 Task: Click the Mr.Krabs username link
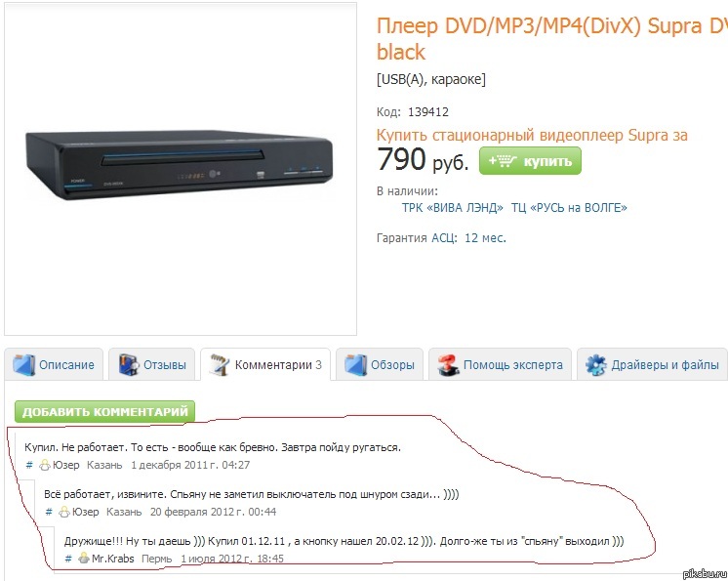tap(113, 559)
